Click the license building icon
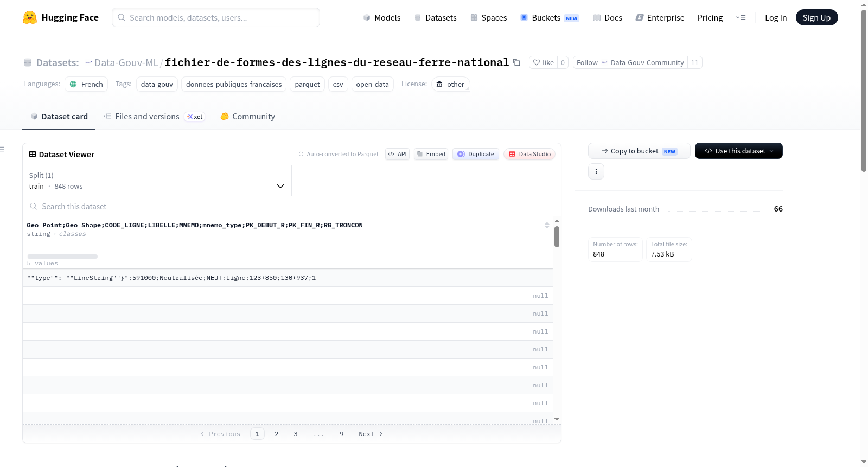Image resolution: width=868 pixels, height=467 pixels. coord(439,84)
